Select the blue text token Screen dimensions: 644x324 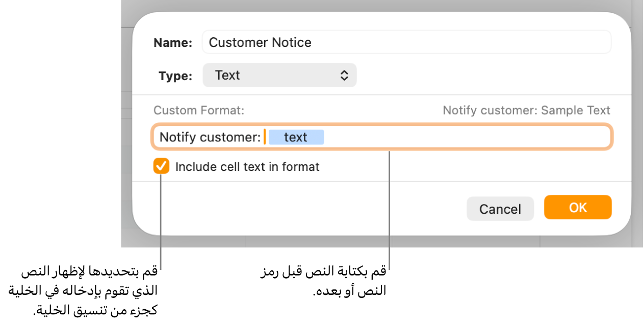296,137
